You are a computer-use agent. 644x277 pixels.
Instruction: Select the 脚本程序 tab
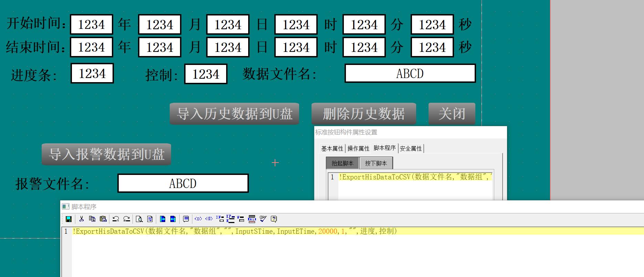pyautogui.click(x=384, y=148)
